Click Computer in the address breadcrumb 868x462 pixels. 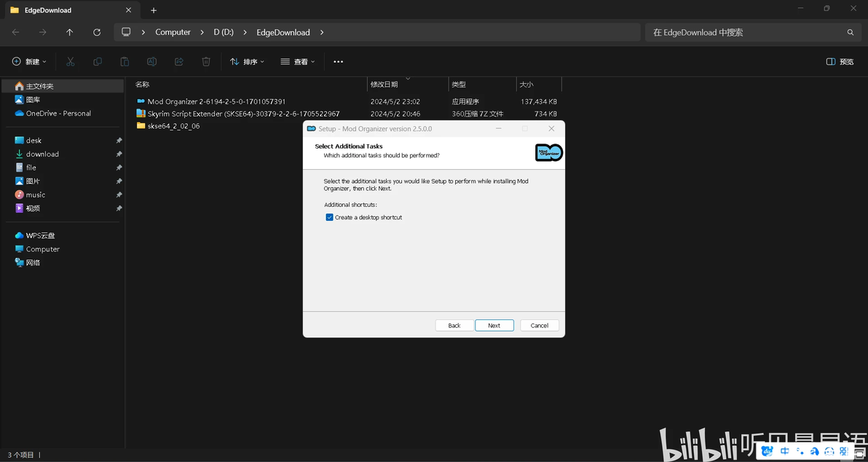click(173, 32)
